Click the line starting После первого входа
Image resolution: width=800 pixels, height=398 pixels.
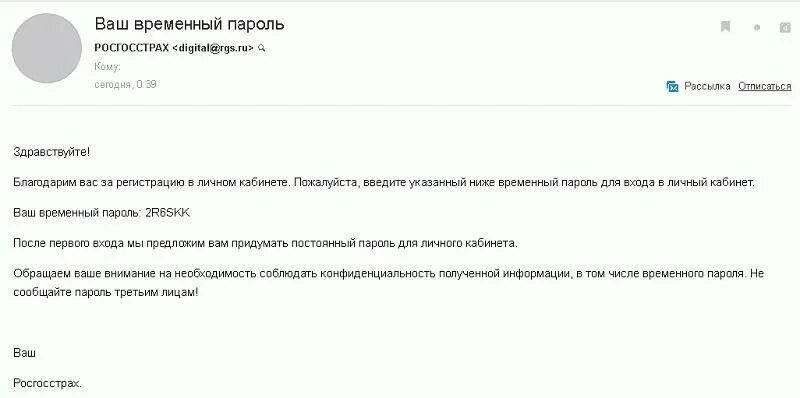pyautogui.click(x=265, y=243)
